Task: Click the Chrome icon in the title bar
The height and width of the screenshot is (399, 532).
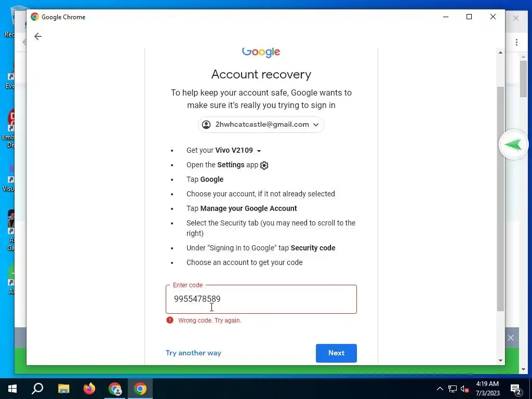Action: point(35,17)
